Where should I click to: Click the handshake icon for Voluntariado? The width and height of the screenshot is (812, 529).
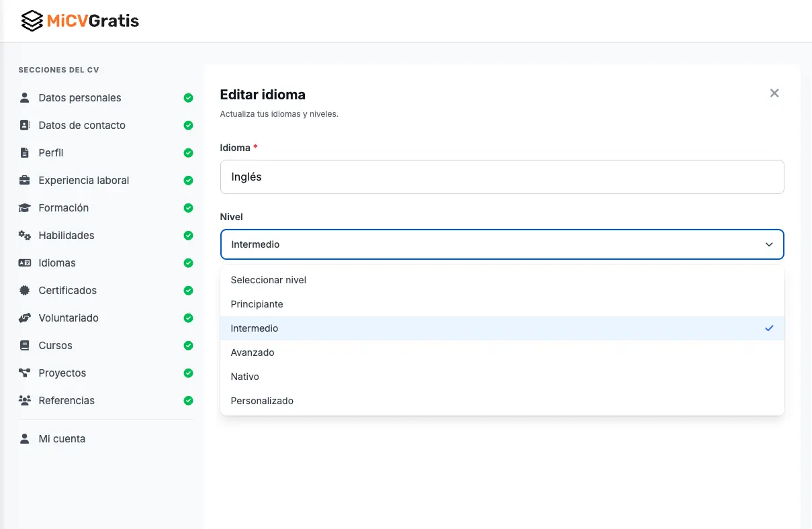click(25, 318)
